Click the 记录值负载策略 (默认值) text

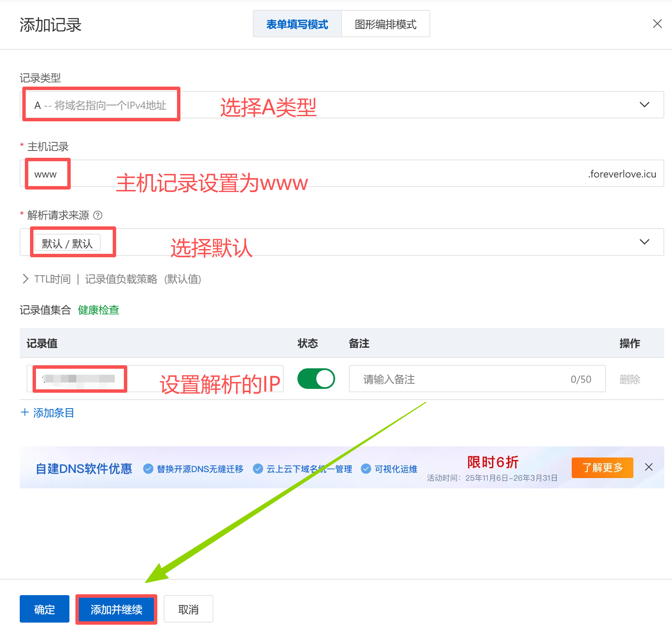[x=143, y=279]
